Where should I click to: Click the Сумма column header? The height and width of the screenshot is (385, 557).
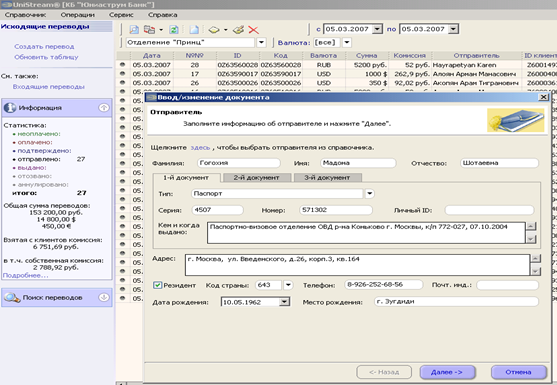(x=367, y=55)
